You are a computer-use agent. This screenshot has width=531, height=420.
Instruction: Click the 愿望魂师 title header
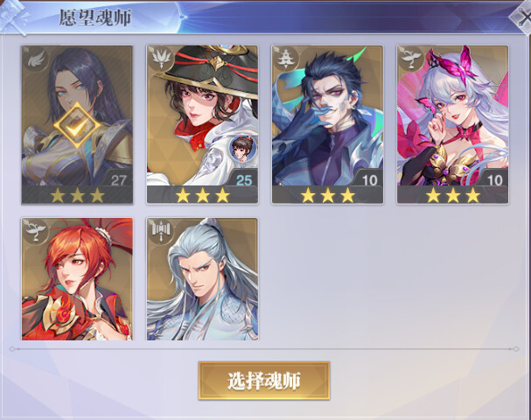[95, 17]
